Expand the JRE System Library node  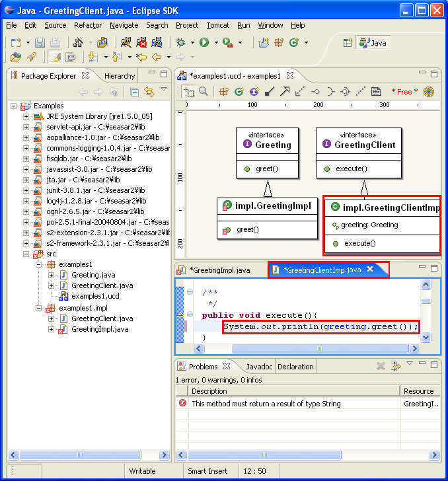(26, 116)
